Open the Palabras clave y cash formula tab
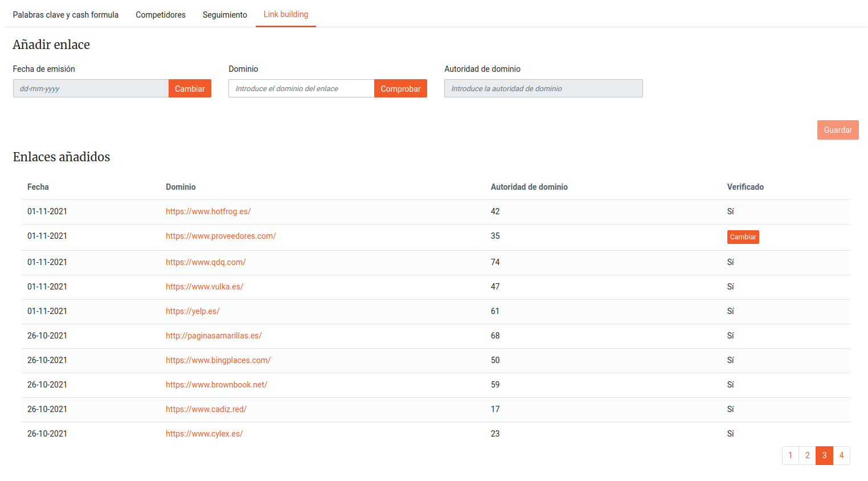The image size is (868, 481). [x=65, y=15]
